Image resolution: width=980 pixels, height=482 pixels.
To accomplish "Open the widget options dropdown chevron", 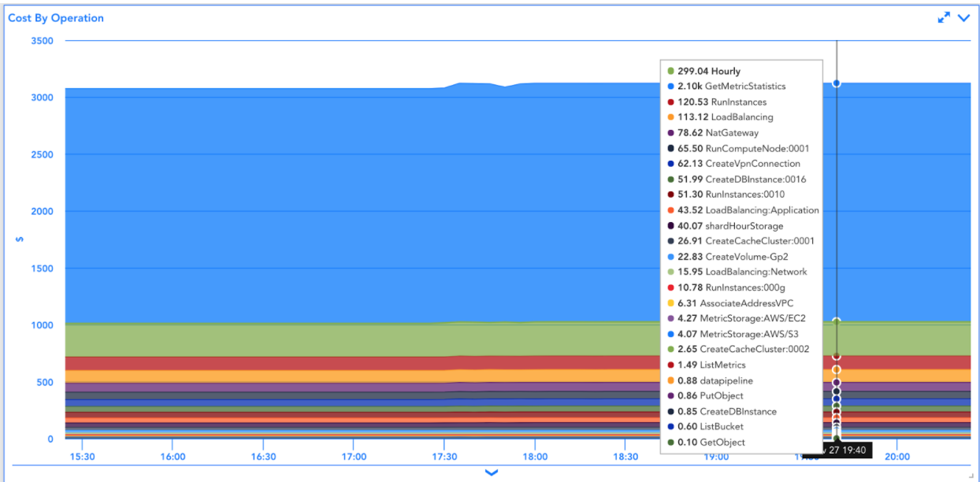I will pyautogui.click(x=963, y=17).
